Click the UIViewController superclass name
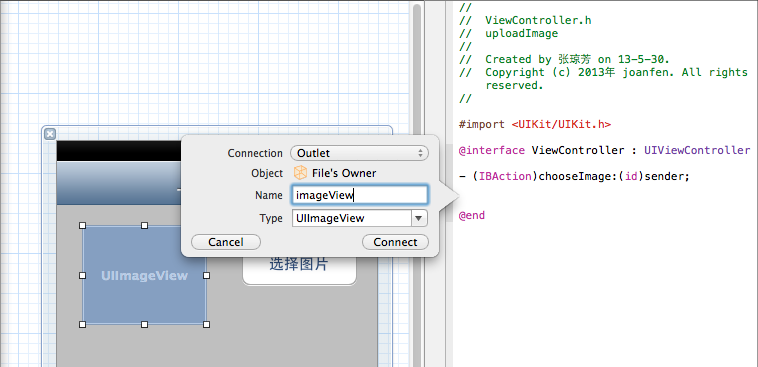This screenshot has height=367, width=758. click(697, 150)
